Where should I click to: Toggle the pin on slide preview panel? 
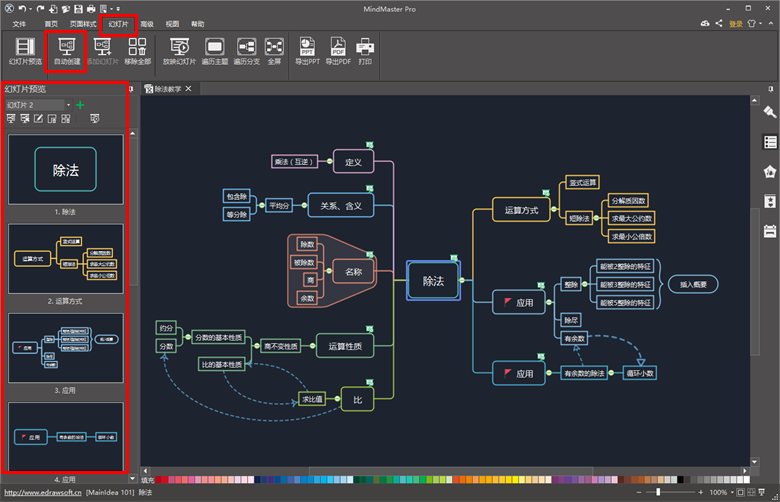pos(131,89)
